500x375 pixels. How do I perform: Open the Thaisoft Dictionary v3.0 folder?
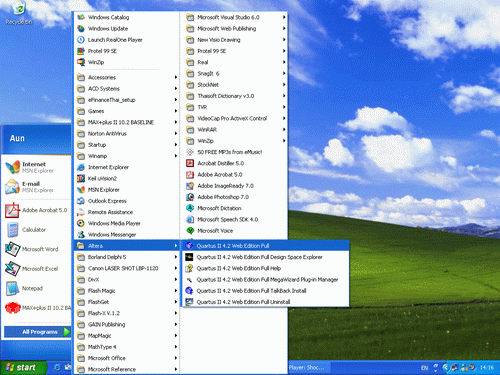coord(235,96)
